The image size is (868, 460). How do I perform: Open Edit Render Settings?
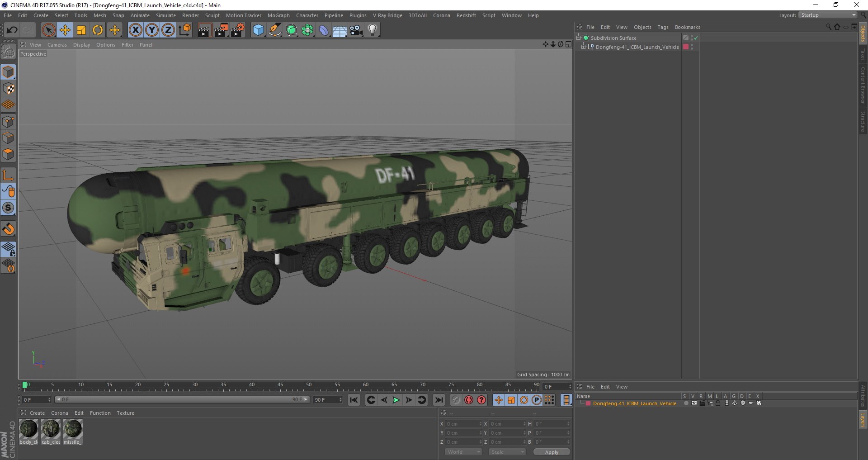(238, 30)
